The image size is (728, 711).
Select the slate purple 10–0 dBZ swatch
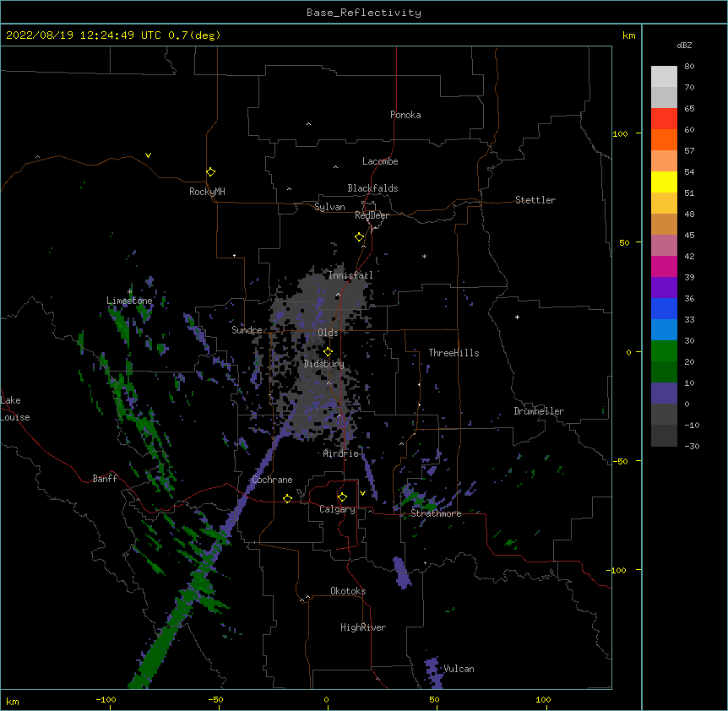tap(664, 393)
